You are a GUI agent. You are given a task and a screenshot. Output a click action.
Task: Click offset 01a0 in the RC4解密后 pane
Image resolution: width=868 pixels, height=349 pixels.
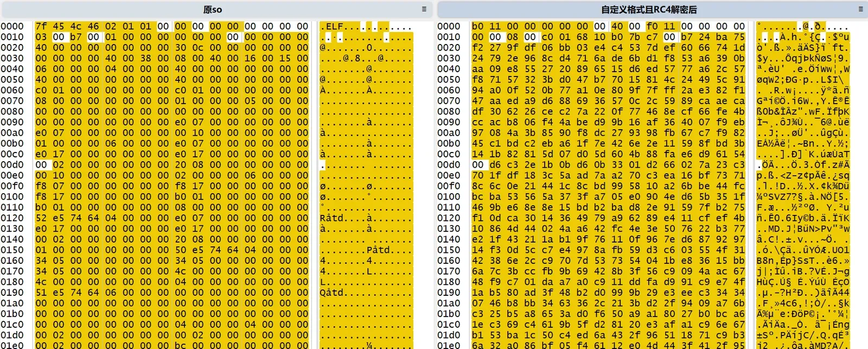point(449,303)
